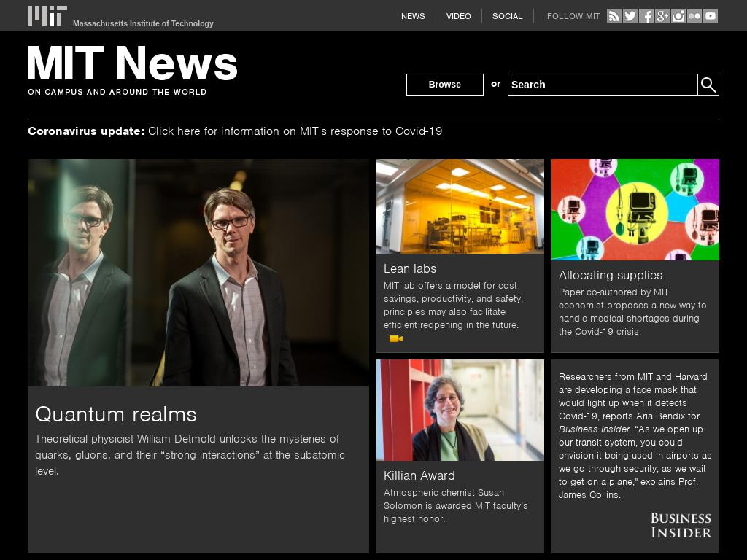Click the MIT logo in header
Image resolution: width=747 pixels, height=560 pixels.
click(47, 16)
